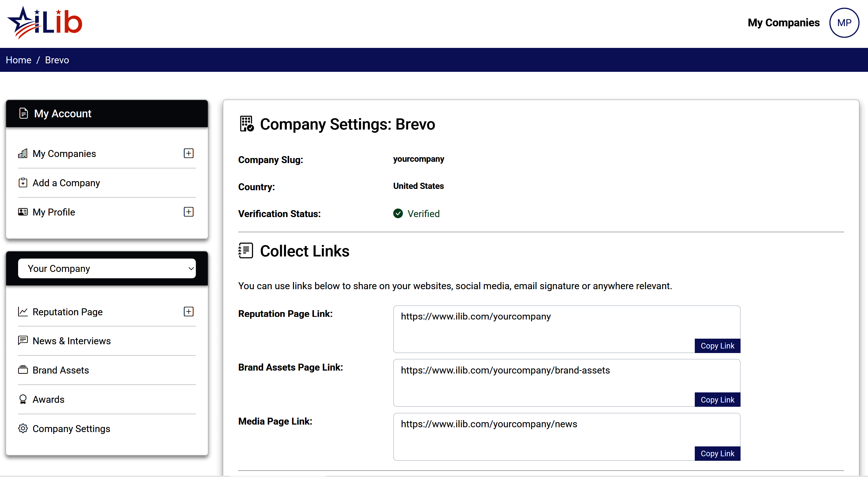
Task: Click the News & Interviews chat icon
Action: coord(23,341)
